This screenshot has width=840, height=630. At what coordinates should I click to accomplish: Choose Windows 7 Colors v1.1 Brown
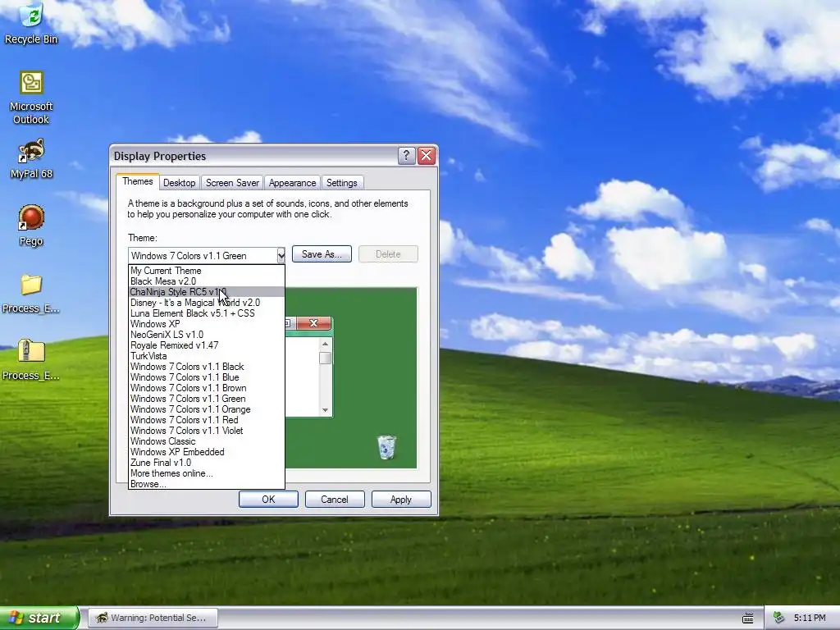coord(207,388)
